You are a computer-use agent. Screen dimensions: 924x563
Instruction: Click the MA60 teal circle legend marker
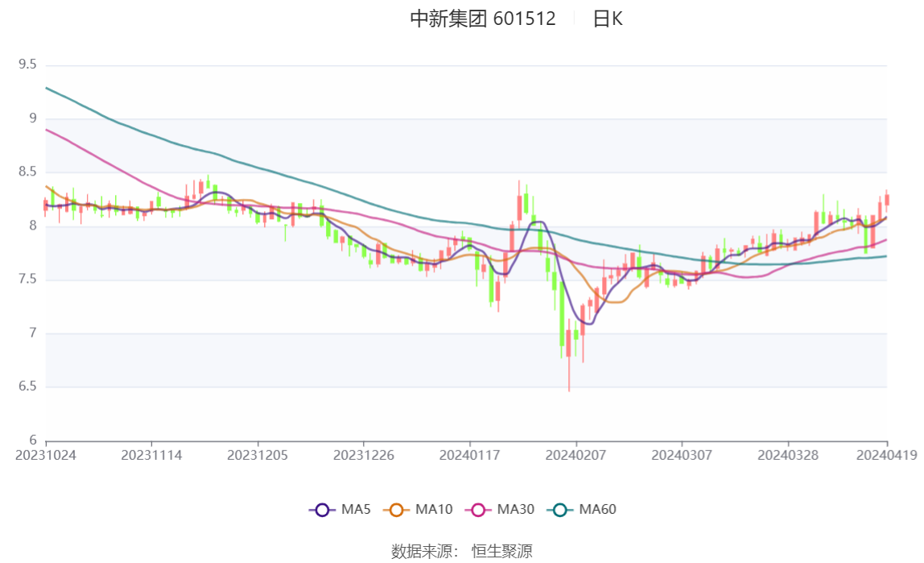click(x=560, y=510)
